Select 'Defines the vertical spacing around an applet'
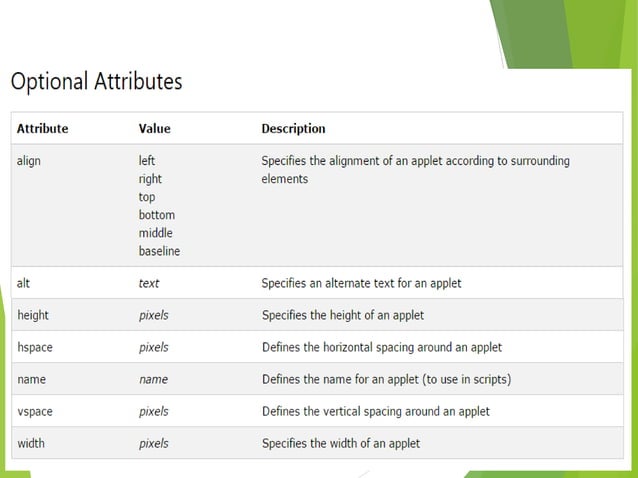 coord(375,411)
